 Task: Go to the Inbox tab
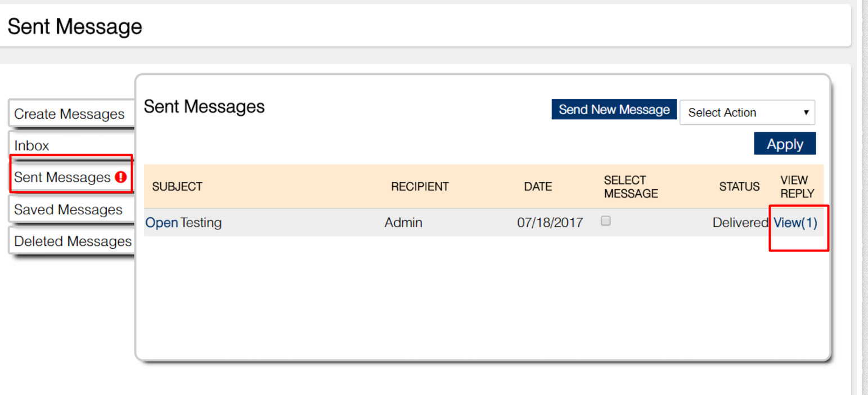point(32,146)
